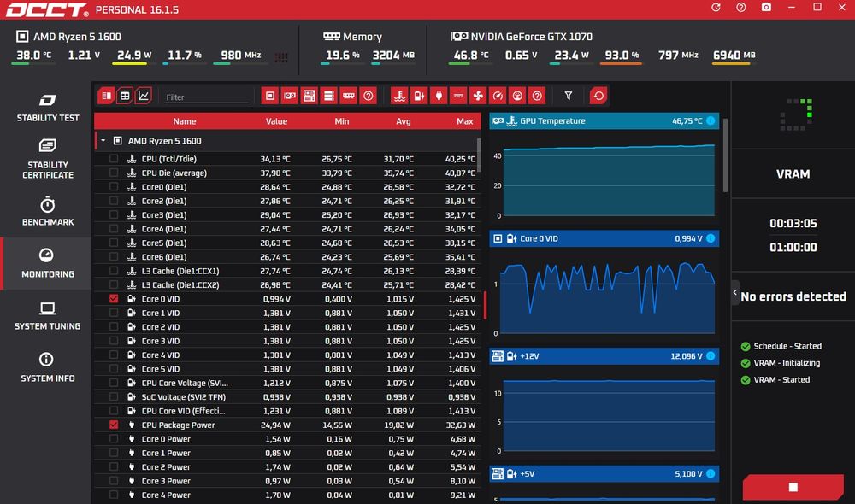The height and width of the screenshot is (504, 855).
Task: Toggle the motherboard hardware filter icon
Action: (x=310, y=96)
